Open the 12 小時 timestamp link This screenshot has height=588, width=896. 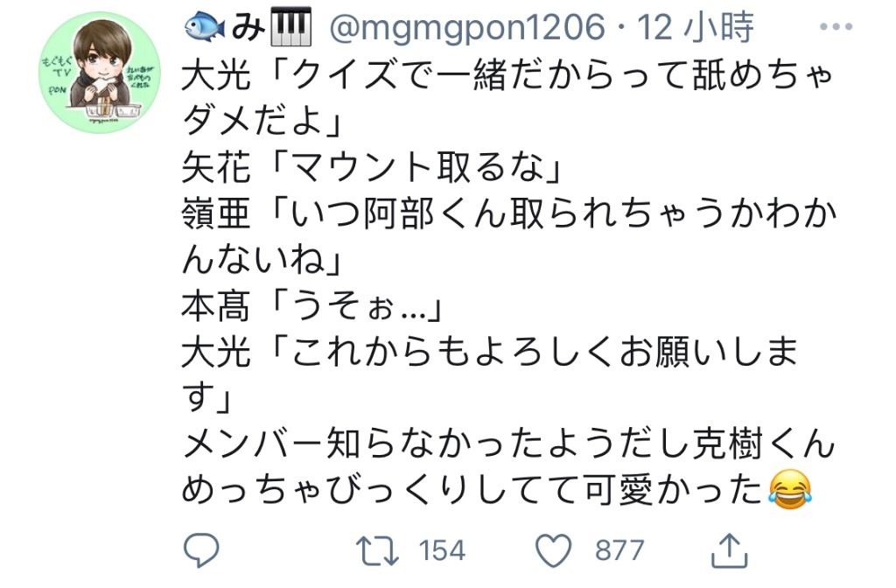tap(696, 27)
